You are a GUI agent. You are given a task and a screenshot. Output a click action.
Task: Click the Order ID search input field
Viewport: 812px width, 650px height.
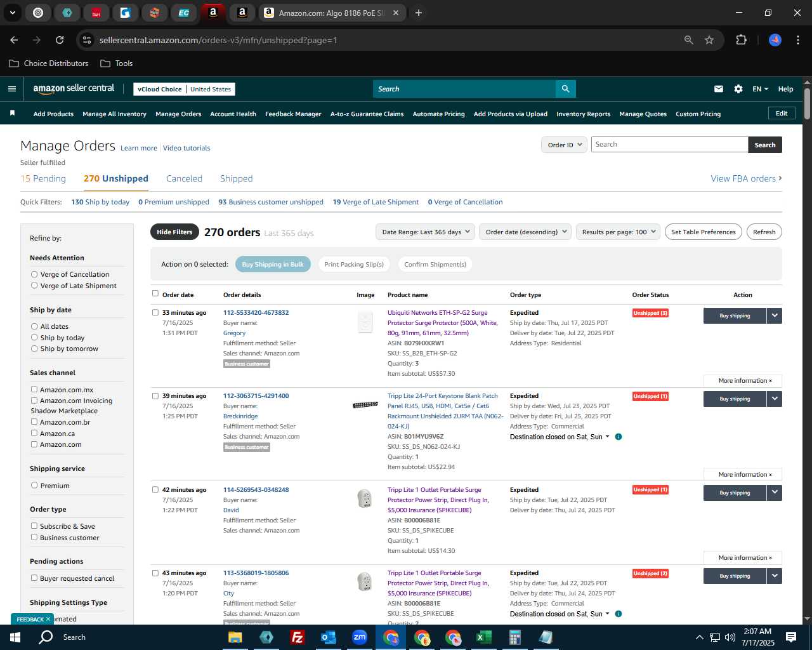[669, 145]
